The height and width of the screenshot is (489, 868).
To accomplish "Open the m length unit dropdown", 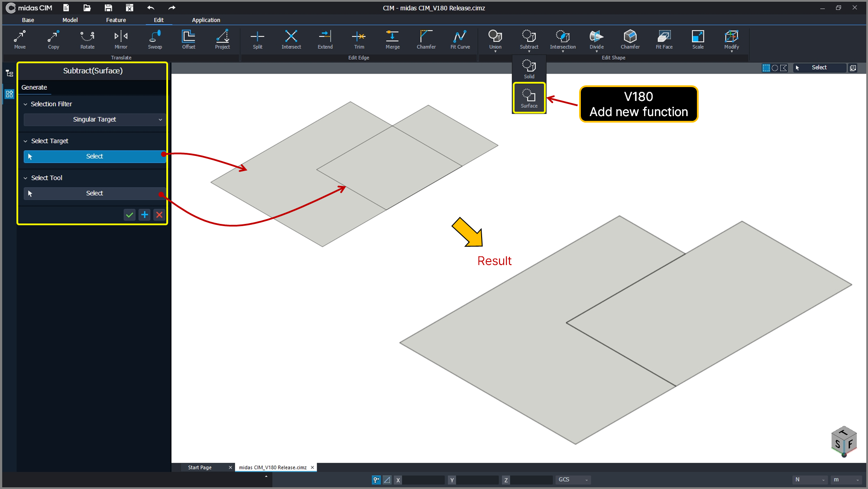I will [846, 479].
